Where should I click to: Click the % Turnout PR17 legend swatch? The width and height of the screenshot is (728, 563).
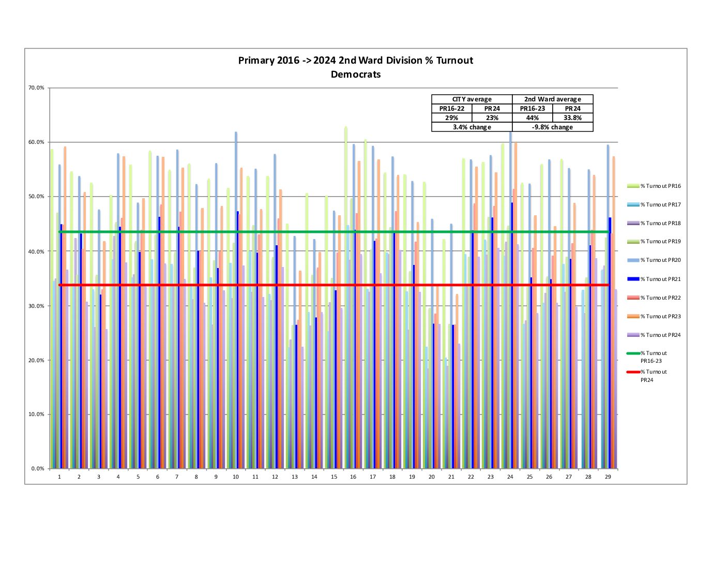point(633,204)
